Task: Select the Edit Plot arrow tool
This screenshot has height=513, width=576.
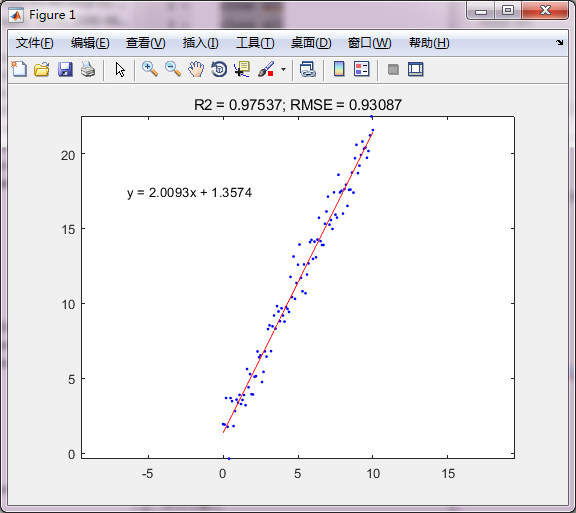Action: [x=120, y=69]
